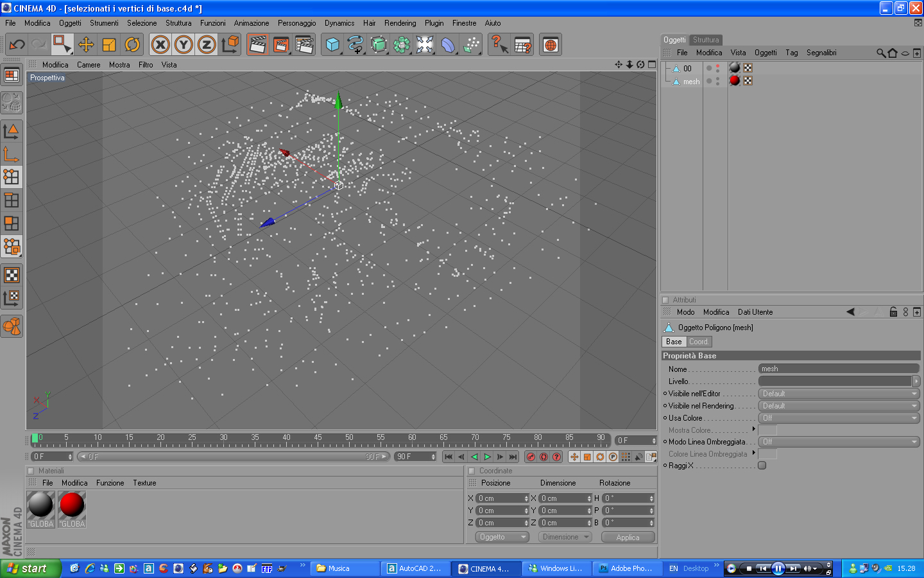Expand the Mostra Colore arrow
The width and height of the screenshot is (924, 578).
[x=753, y=429]
